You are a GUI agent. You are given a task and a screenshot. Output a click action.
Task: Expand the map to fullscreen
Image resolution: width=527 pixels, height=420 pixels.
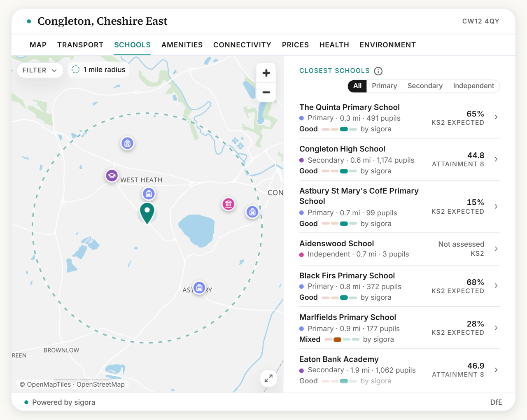click(268, 378)
